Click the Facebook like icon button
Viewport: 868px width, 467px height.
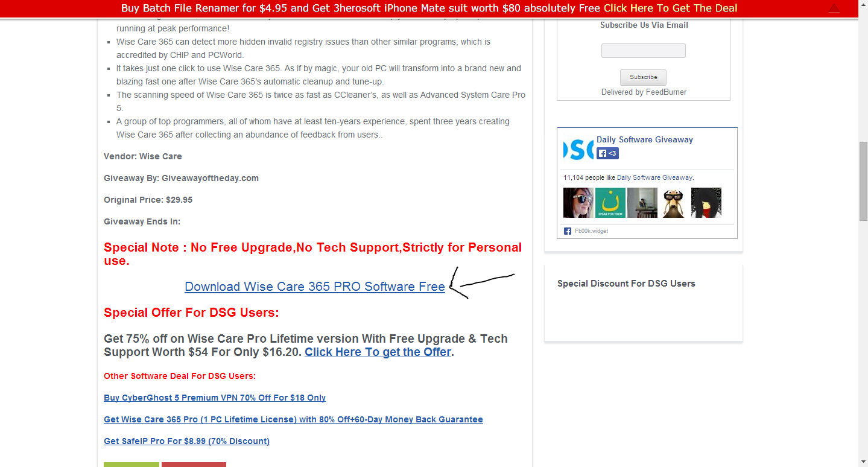click(x=607, y=153)
